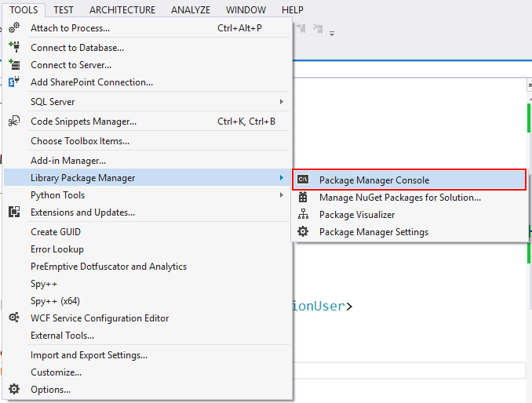Click the Extensions and Updates icon
This screenshot has height=403, width=532.
click(14, 212)
